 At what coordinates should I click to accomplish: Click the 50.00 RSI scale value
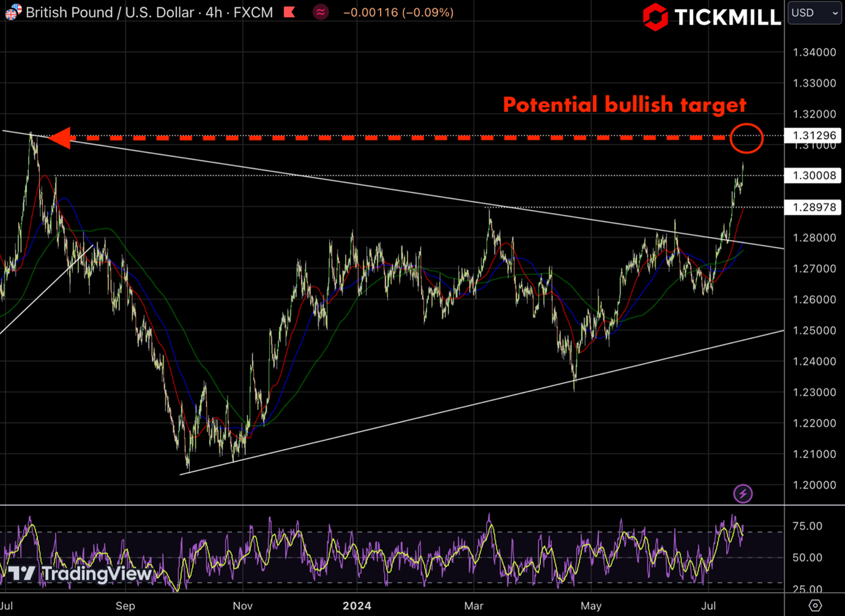[x=808, y=557]
